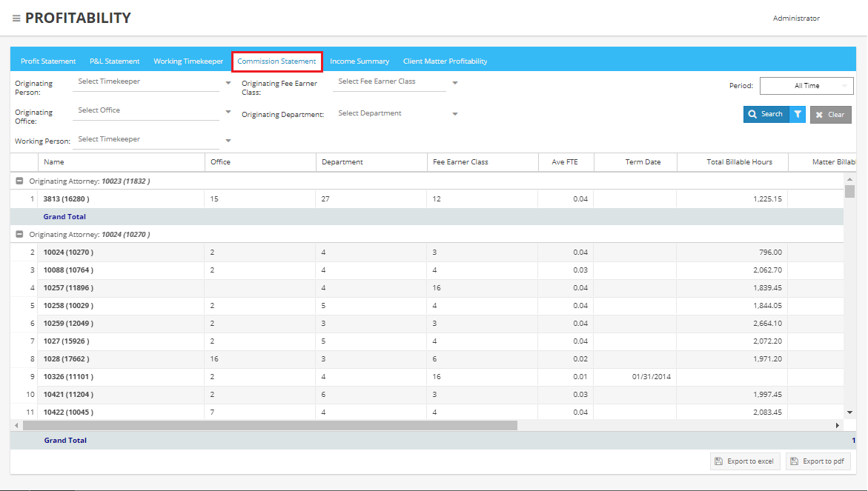The width and height of the screenshot is (868, 491).
Task: Expand the Originating Office dropdown
Action: [x=228, y=112]
